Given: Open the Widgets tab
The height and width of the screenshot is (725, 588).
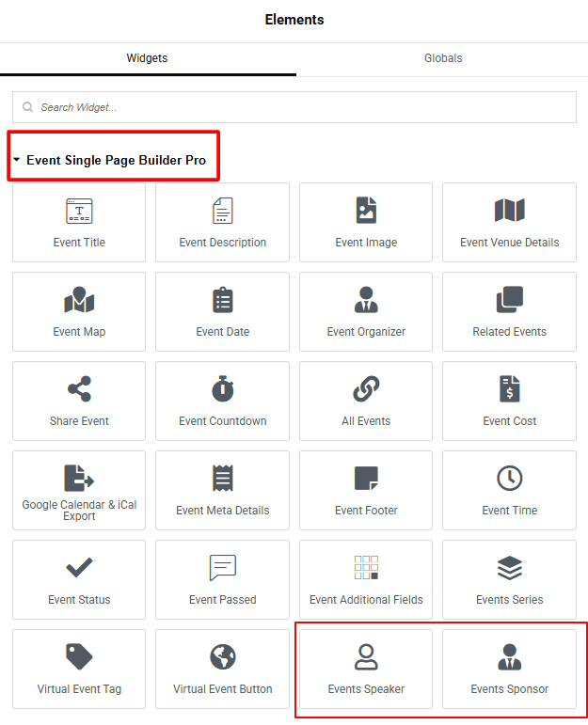Looking at the screenshot, I should click(147, 58).
